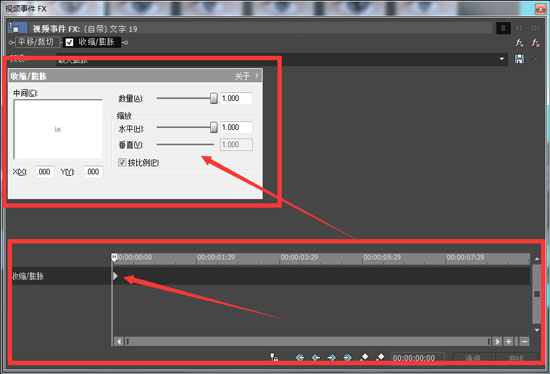
Task: Click the 水平 value field 1.000
Action: tap(236, 127)
